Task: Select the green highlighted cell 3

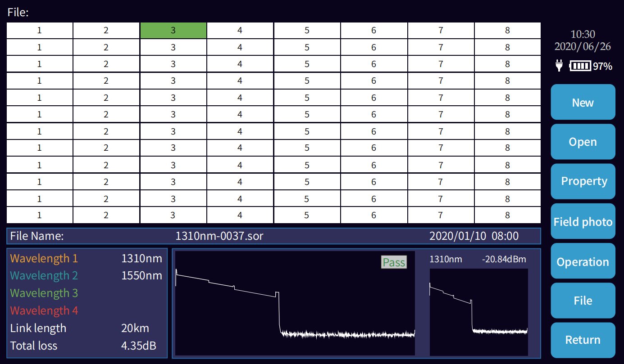Action: (173, 31)
